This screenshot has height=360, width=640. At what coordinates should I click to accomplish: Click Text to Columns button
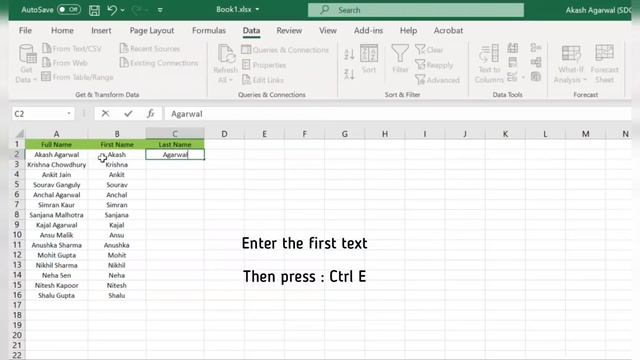tap(489, 63)
